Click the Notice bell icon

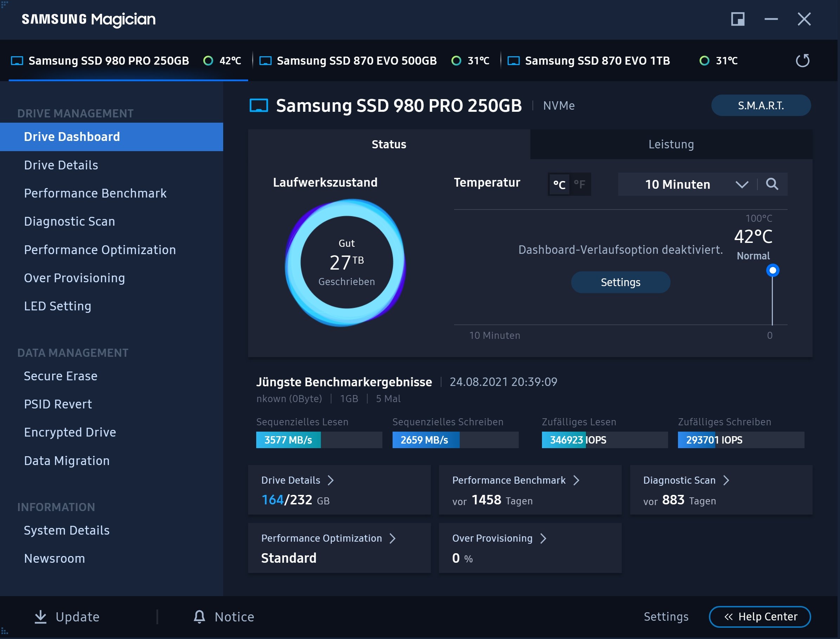point(199,617)
